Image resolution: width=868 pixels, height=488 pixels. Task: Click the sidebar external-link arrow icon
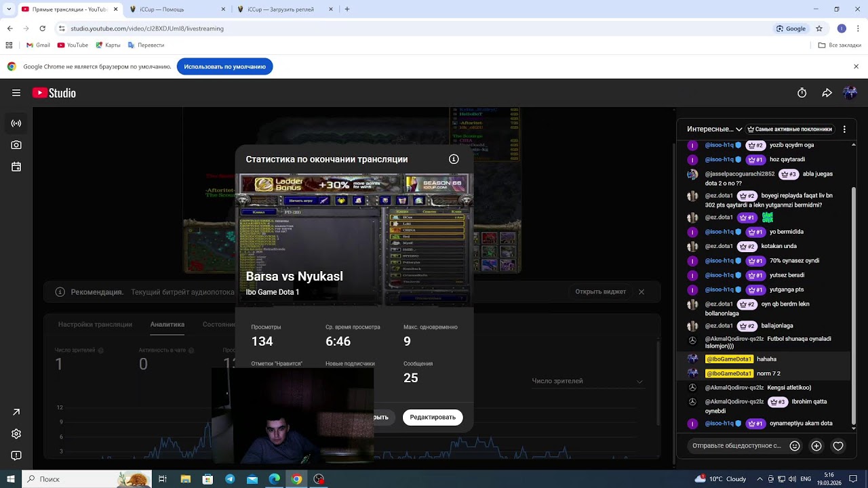tap(16, 412)
